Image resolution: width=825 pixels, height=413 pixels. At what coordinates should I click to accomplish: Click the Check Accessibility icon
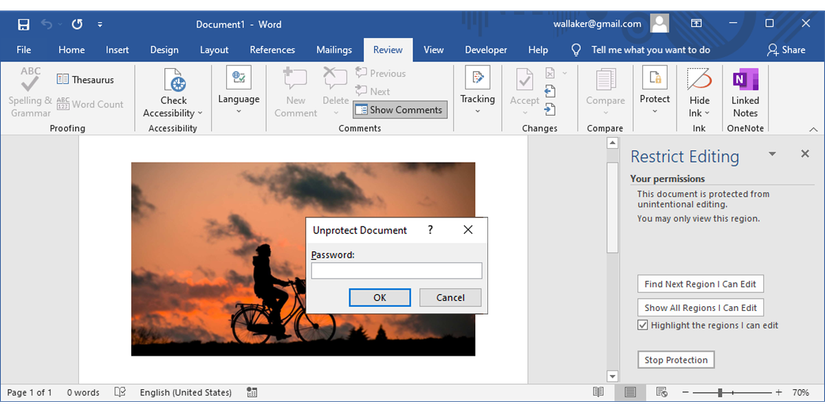coord(173,80)
